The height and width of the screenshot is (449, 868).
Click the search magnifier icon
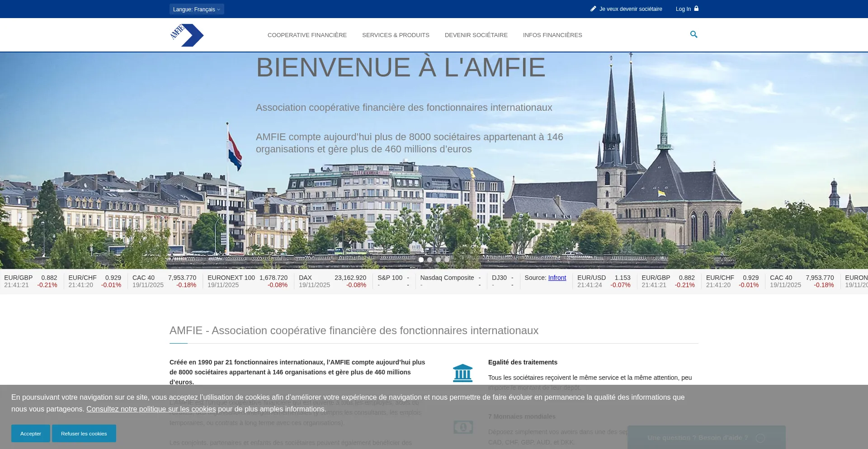[x=693, y=34]
